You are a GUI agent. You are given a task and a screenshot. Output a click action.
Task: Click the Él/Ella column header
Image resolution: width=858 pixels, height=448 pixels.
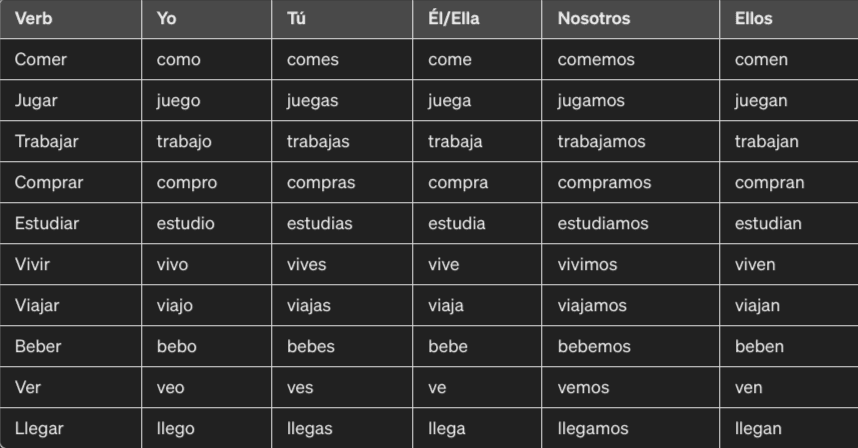tap(453, 19)
